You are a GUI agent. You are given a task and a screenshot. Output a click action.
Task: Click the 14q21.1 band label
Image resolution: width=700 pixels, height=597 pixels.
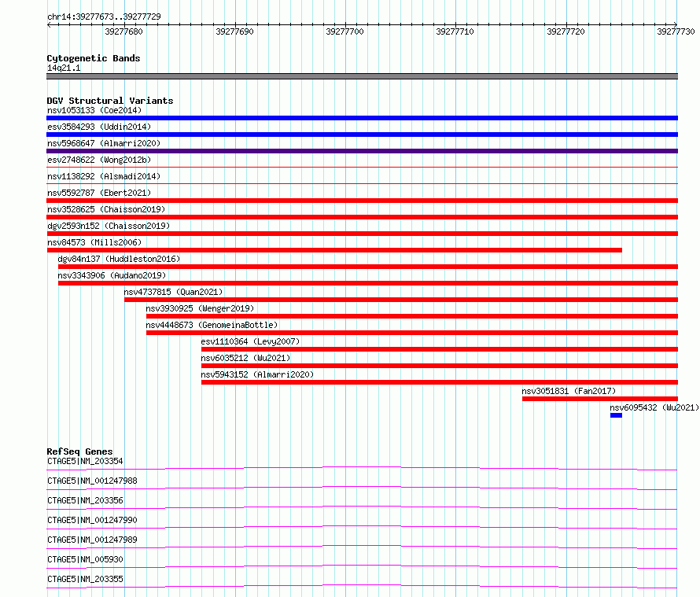(64, 68)
